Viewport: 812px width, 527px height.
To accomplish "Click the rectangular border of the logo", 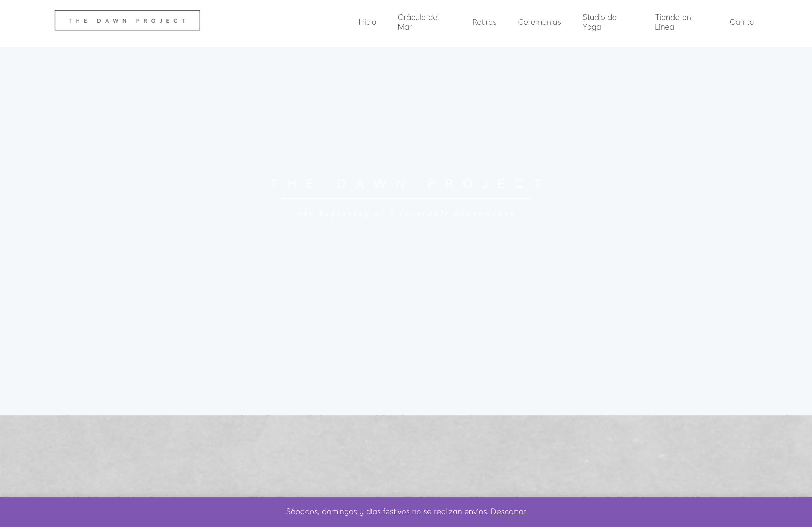I will (x=127, y=11).
